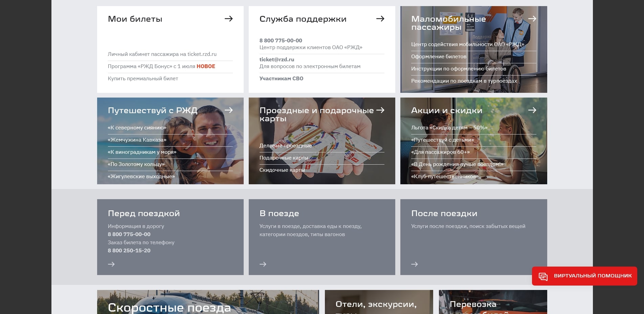The height and width of the screenshot is (314, 644).
Task: Select Подарочные карты link
Action: tap(284, 158)
